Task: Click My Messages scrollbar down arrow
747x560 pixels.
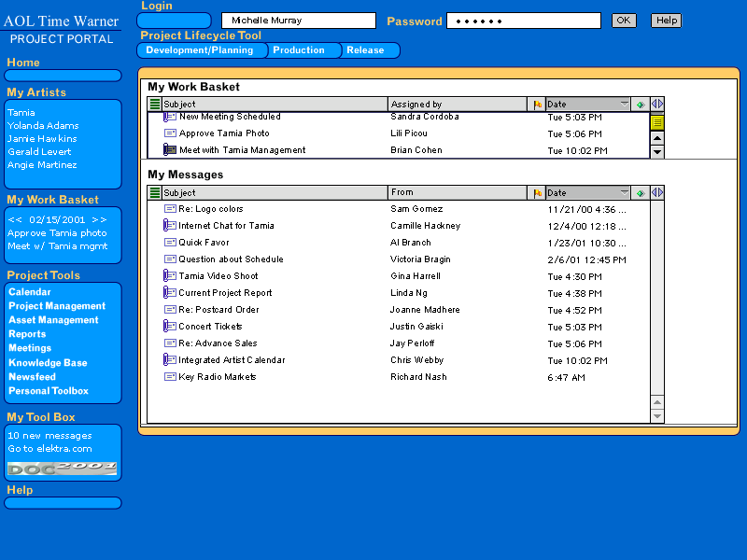Action: click(x=657, y=415)
